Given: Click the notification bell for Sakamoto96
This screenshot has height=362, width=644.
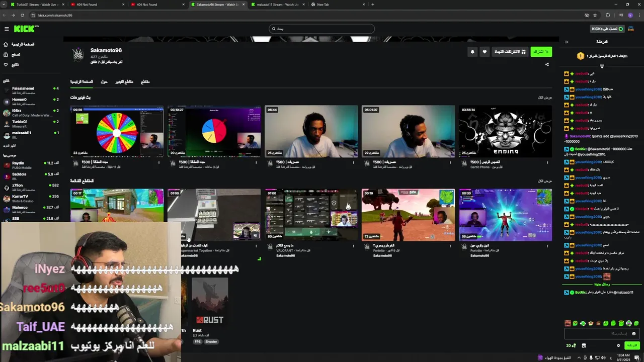Looking at the screenshot, I should pos(472,52).
